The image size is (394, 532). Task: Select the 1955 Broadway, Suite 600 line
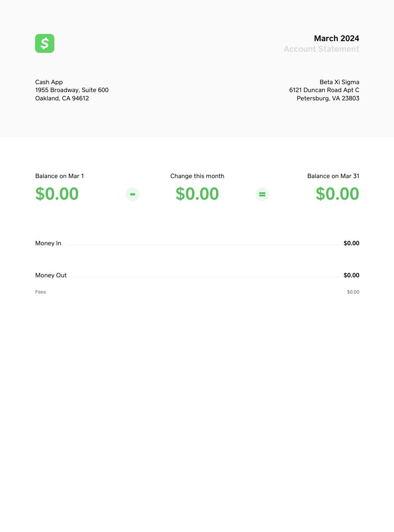[72, 90]
